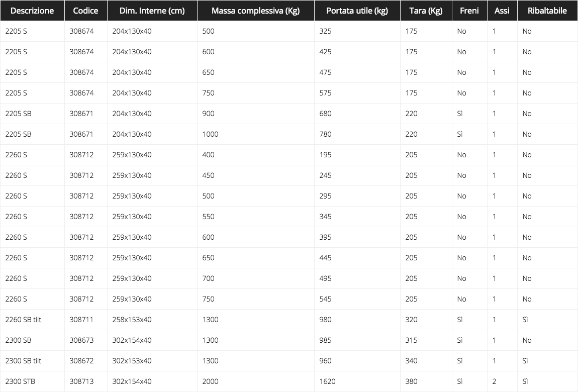
Task: Select the 380 tare weight cell
Action: (x=411, y=381)
